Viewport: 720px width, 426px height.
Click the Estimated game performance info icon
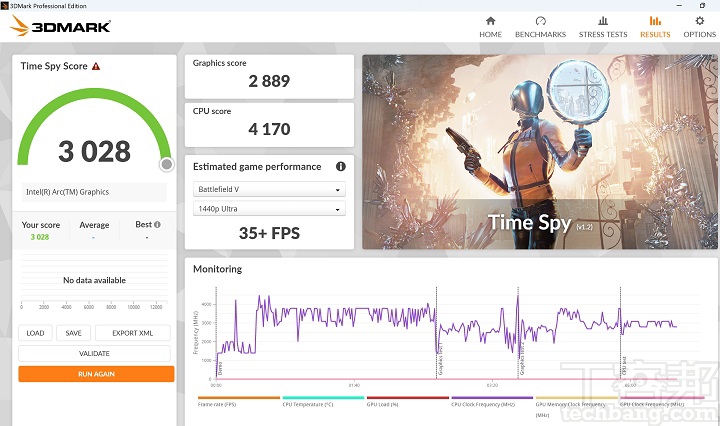tap(341, 167)
